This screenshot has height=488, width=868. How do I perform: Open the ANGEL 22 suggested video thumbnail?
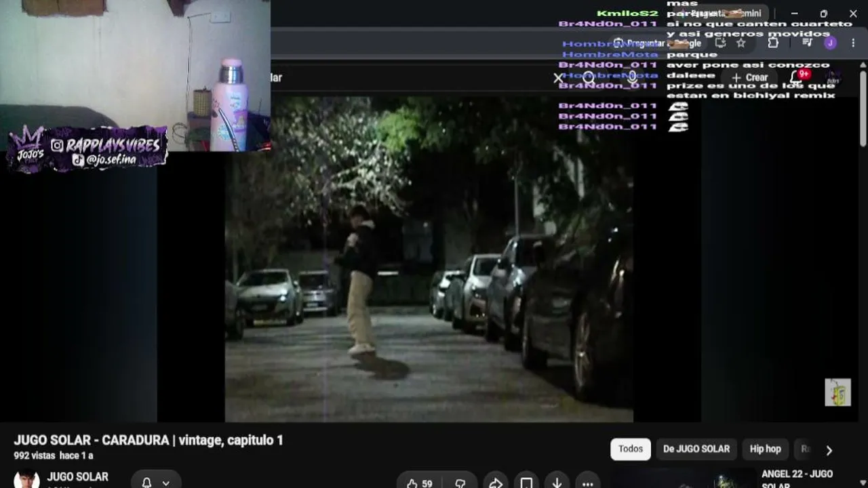click(685, 479)
